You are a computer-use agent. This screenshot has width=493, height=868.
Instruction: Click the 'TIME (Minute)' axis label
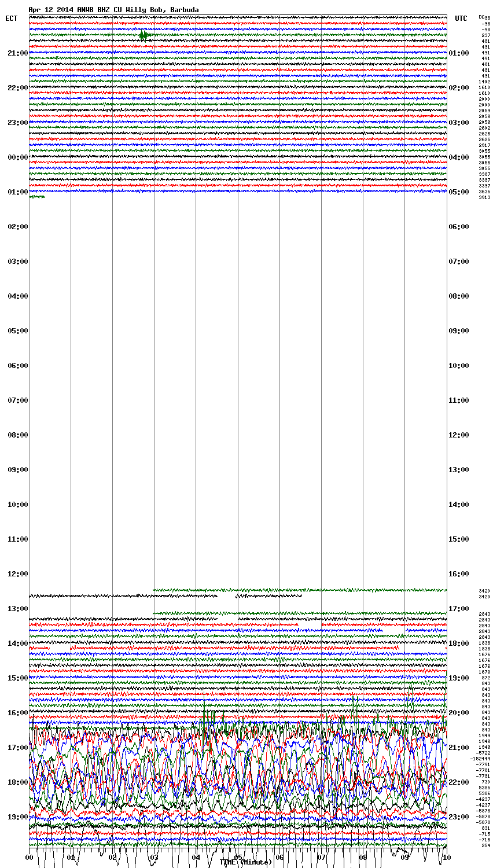pos(245,862)
